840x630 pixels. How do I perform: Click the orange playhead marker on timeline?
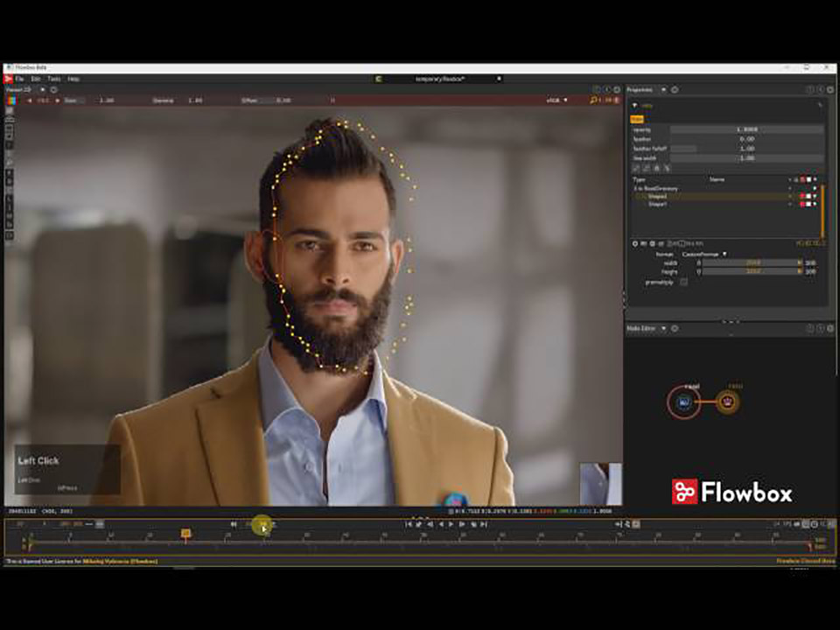[185, 533]
